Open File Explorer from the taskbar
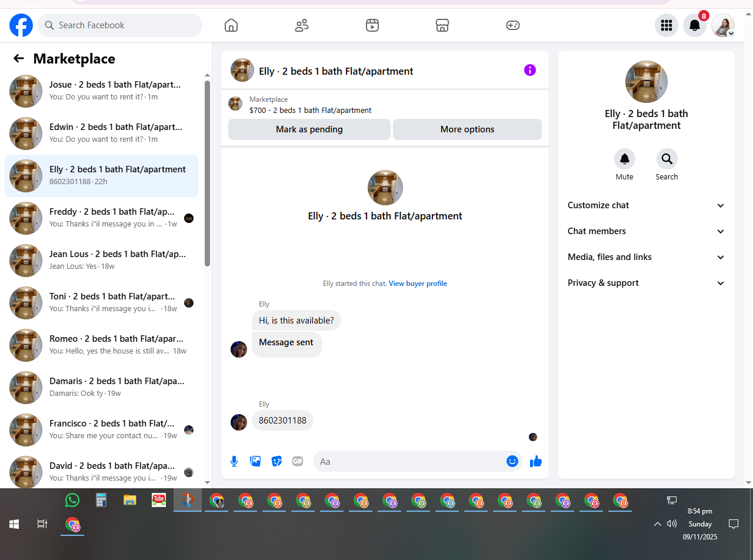753x560 pixels. [130, 500]
